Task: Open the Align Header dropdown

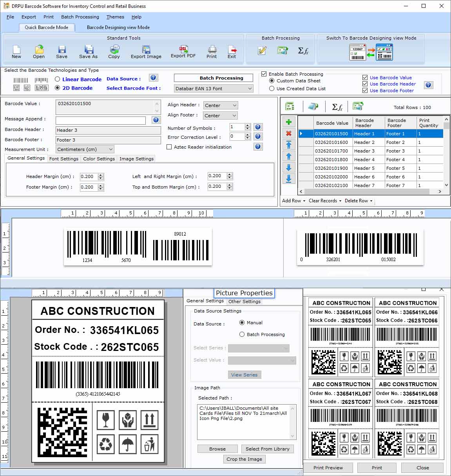Action: pos(234,105)
